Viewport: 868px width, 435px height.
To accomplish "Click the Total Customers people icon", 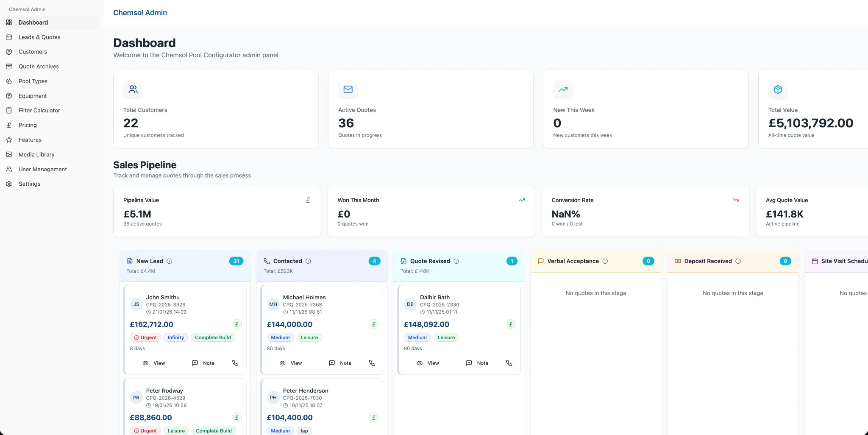I will point(133,89).
